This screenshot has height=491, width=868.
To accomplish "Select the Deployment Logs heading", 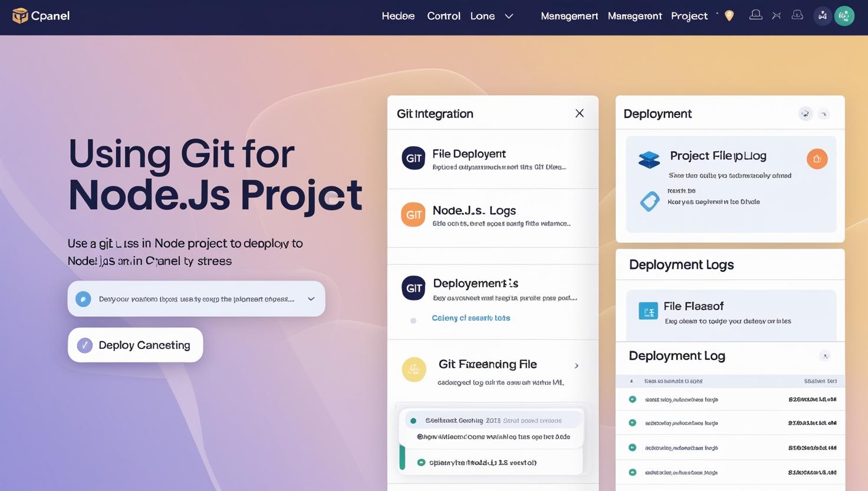I will (681, 264).
